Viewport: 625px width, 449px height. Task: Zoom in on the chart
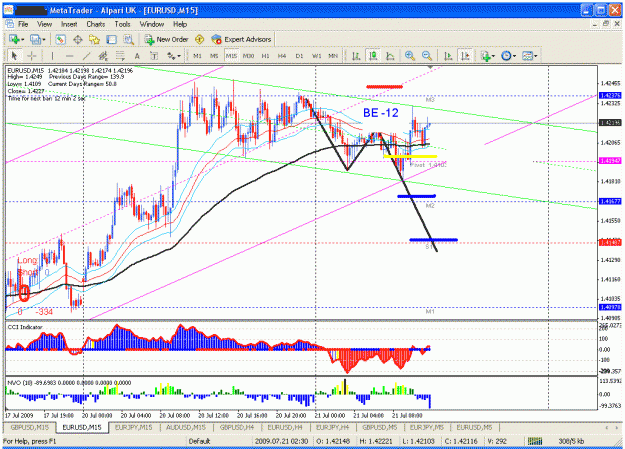(x=409, y=56)
